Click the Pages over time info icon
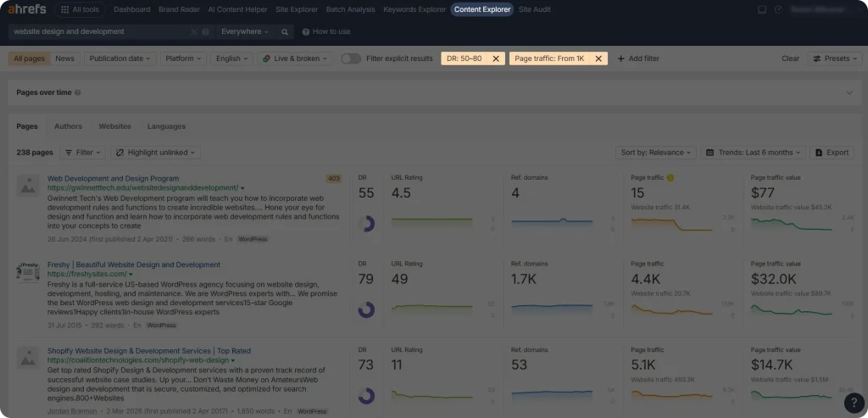The image size is (868, 418). tap(77, 93)
